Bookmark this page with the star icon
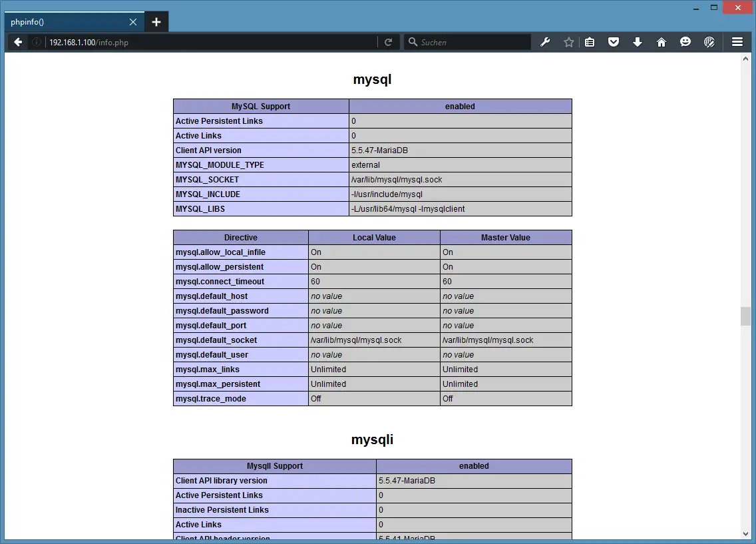This screenshot has height=544, width=756. (569, 43)
